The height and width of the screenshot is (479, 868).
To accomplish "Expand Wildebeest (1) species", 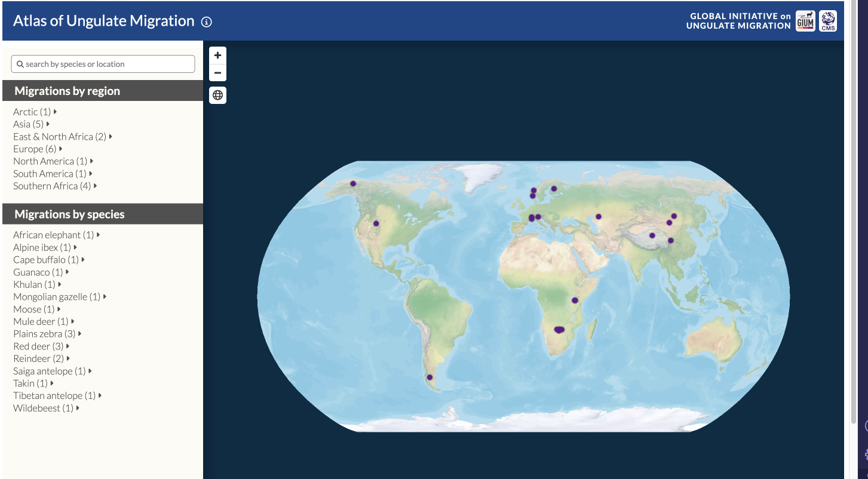I will click(x=47, y=408).
